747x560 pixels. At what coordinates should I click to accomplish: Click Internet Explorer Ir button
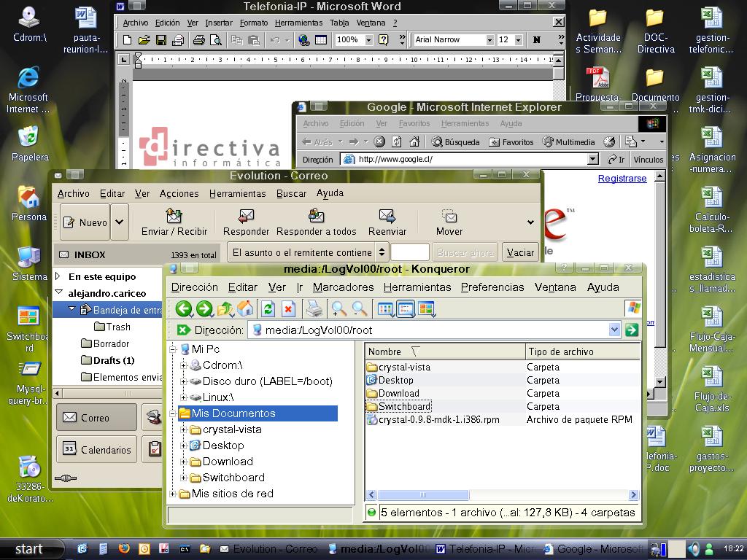coord(616,159)
